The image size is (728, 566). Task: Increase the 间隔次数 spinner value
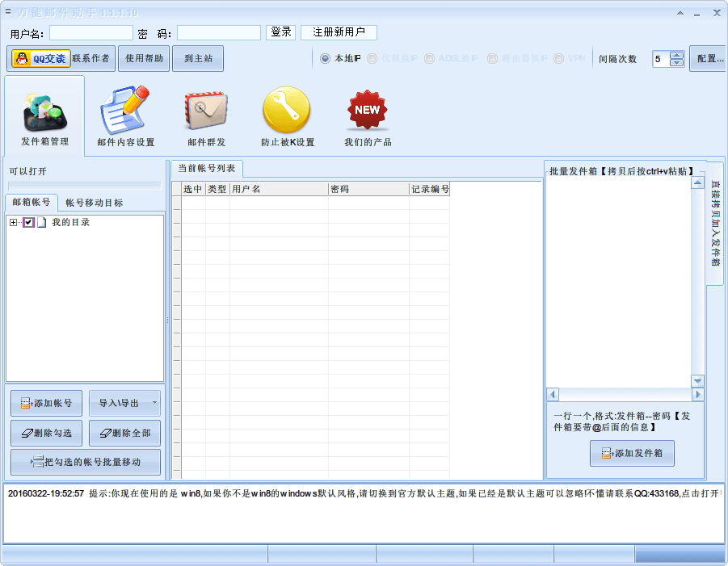coord(676,55)
